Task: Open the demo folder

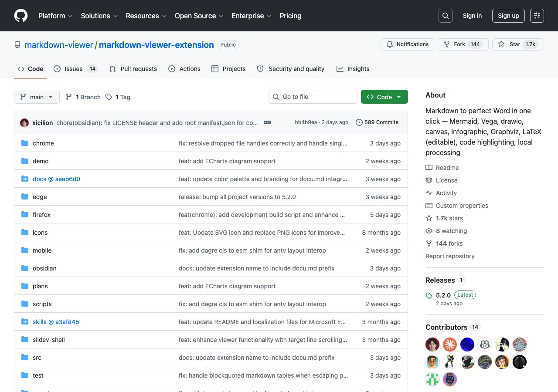Action: 41,161
